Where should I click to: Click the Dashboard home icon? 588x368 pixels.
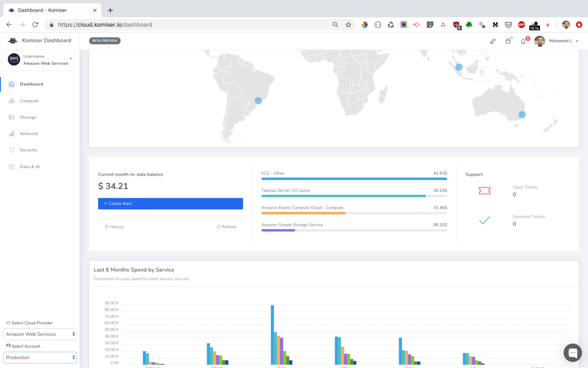[x=12, y=84]
